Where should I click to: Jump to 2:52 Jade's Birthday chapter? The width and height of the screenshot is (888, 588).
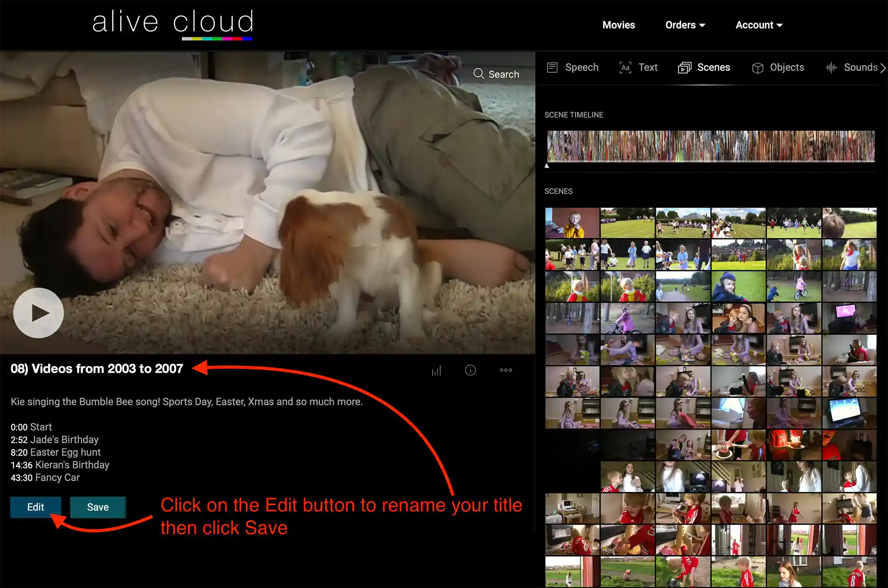click(x=55, y=440)
